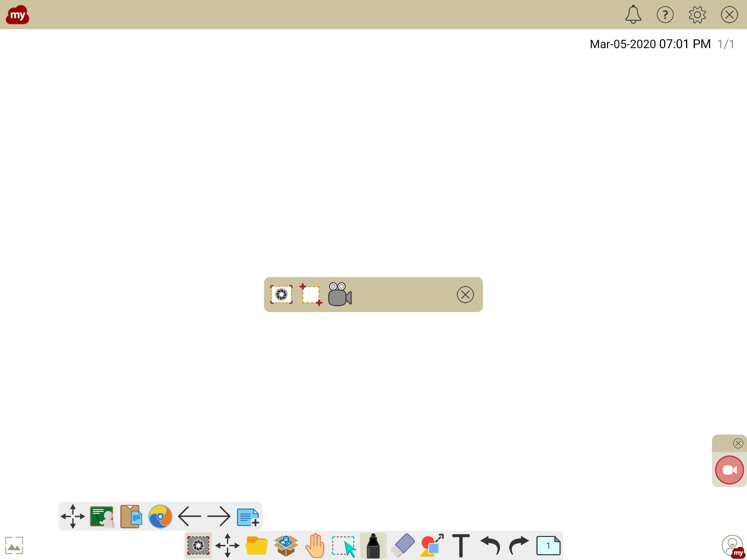The image size is (747, 560).
Task: Open the shapes tool
Action: (x=431, y=545)
